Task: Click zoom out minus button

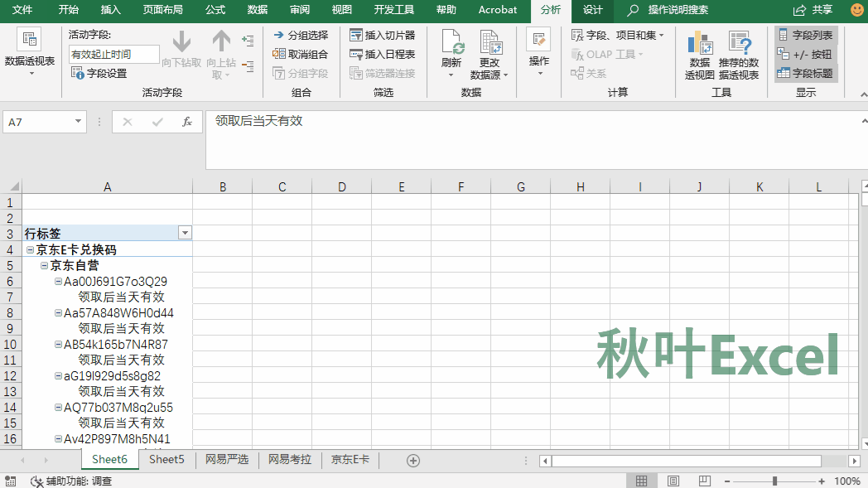Action: 727,481
